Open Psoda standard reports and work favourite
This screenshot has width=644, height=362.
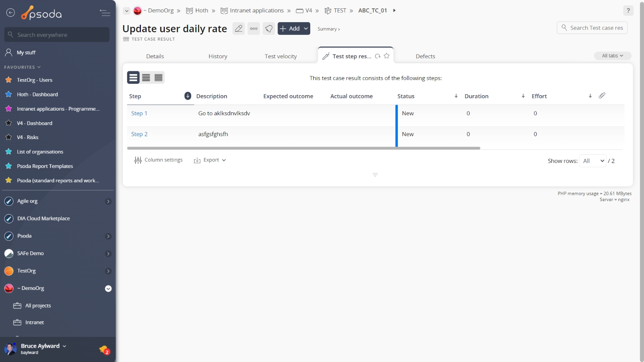pos(58,181)
